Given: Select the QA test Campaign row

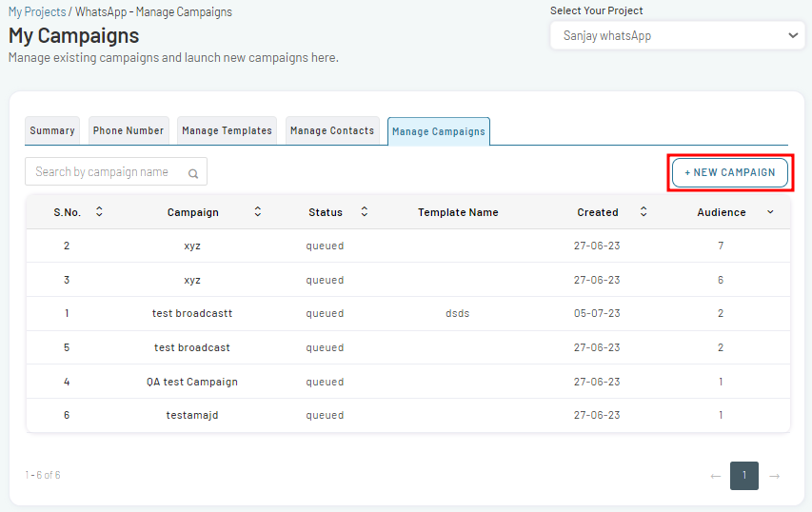Looking at the screenshot, I should (x=408, y=382).
